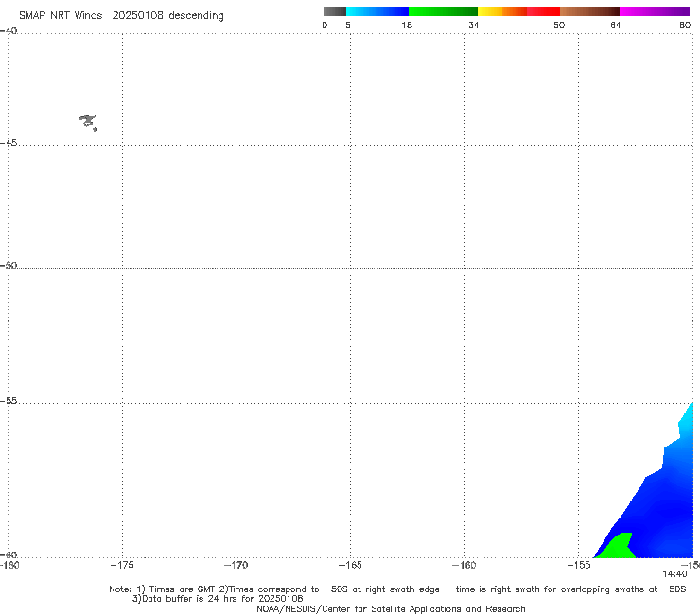Click the NOAA/NESDIS credit line
700x615 pixels.
pos(391,609)
